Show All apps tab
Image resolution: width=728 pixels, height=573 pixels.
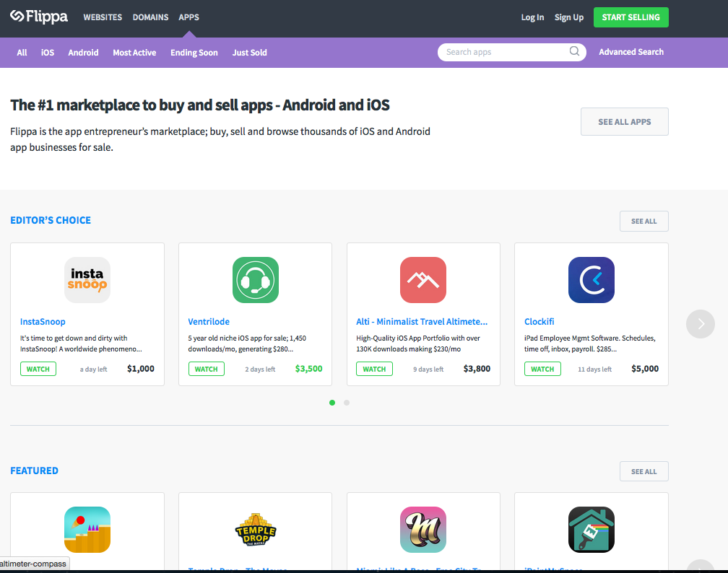click(x=22, y=53)
